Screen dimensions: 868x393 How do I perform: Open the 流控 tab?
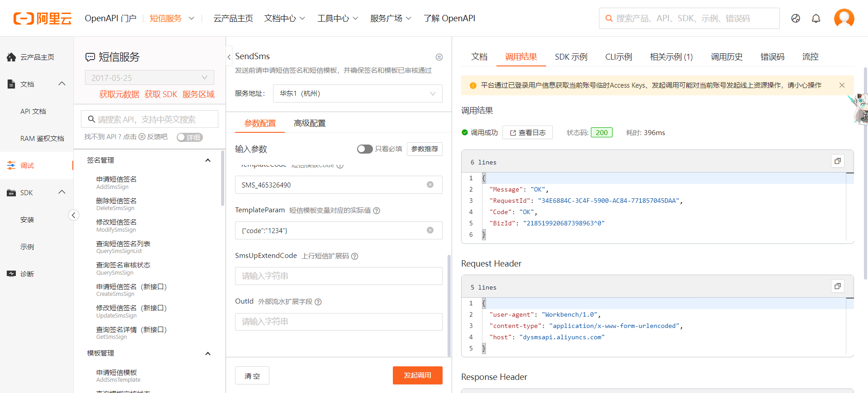point(810,57)
